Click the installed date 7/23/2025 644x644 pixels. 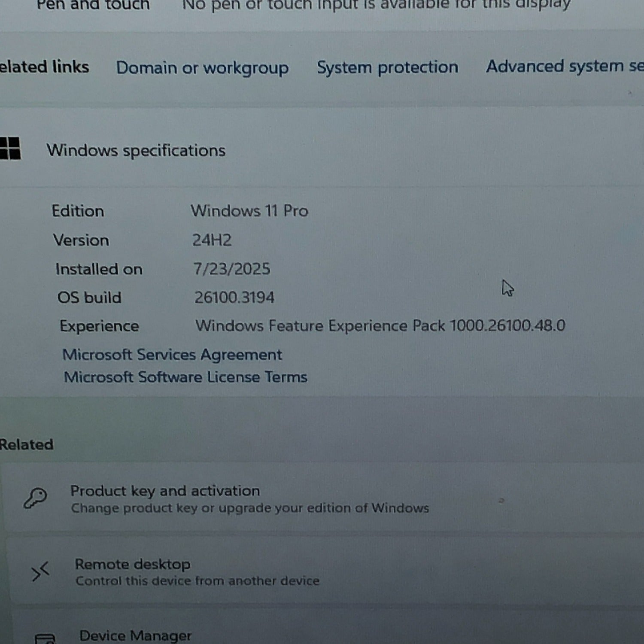(231, 269)
